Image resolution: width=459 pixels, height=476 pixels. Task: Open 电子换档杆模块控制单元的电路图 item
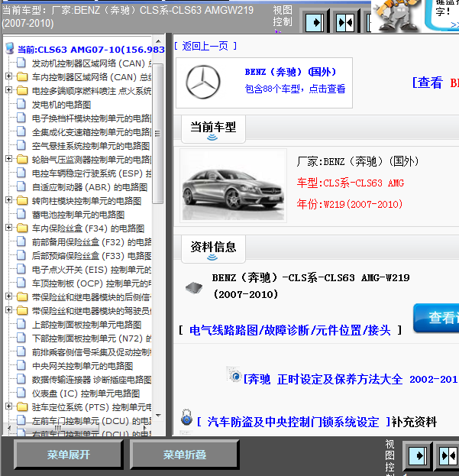(x=92, y=118)
